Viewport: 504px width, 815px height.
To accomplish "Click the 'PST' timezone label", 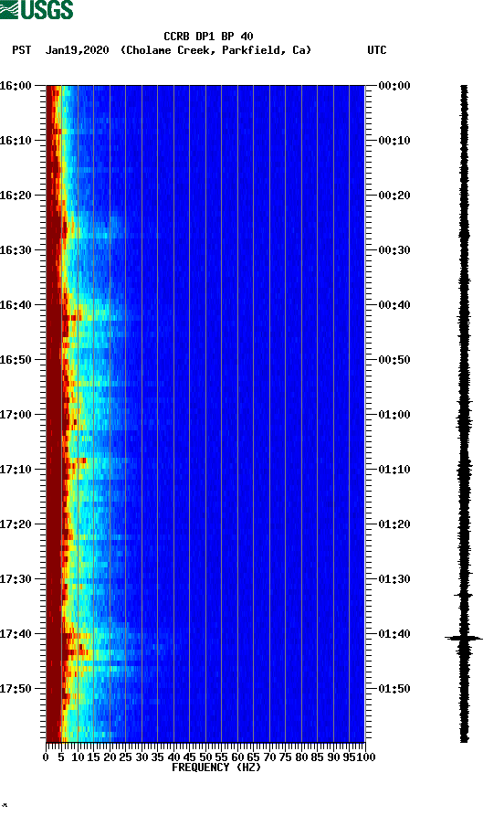I will (x=21, y=50).
